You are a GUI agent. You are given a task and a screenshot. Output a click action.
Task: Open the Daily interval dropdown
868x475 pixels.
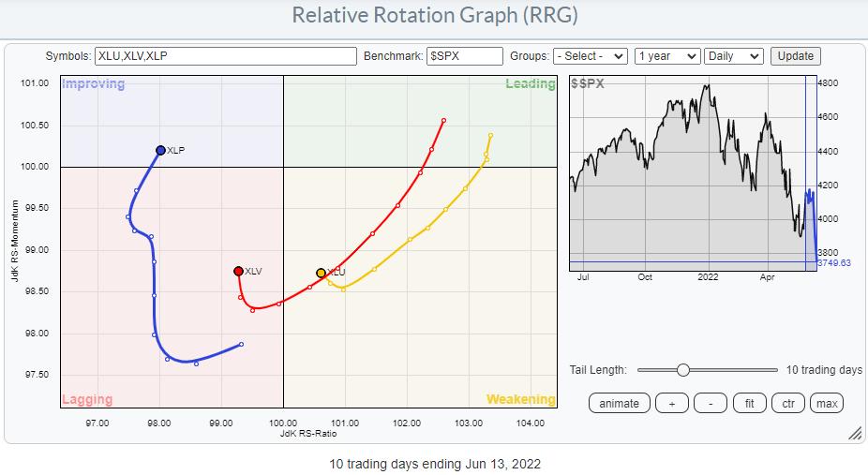click(733, 56)
